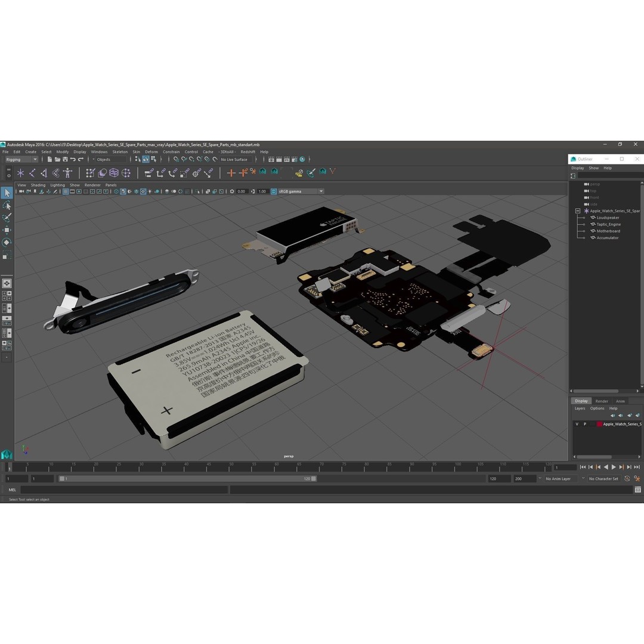The width and height of the screenshot is (644, 644).
Task: Click the Undo arrow icon
Action: click(x=73, y=159)
